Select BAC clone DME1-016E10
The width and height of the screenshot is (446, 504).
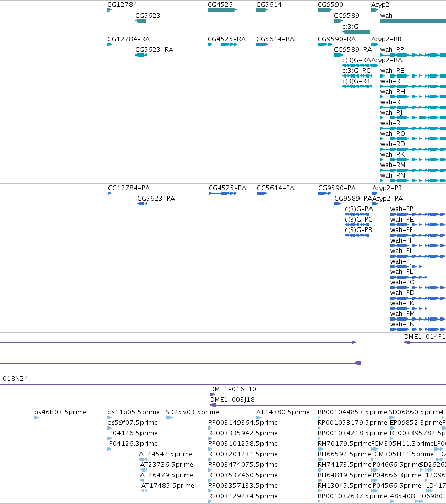click(x=233, y=389)
